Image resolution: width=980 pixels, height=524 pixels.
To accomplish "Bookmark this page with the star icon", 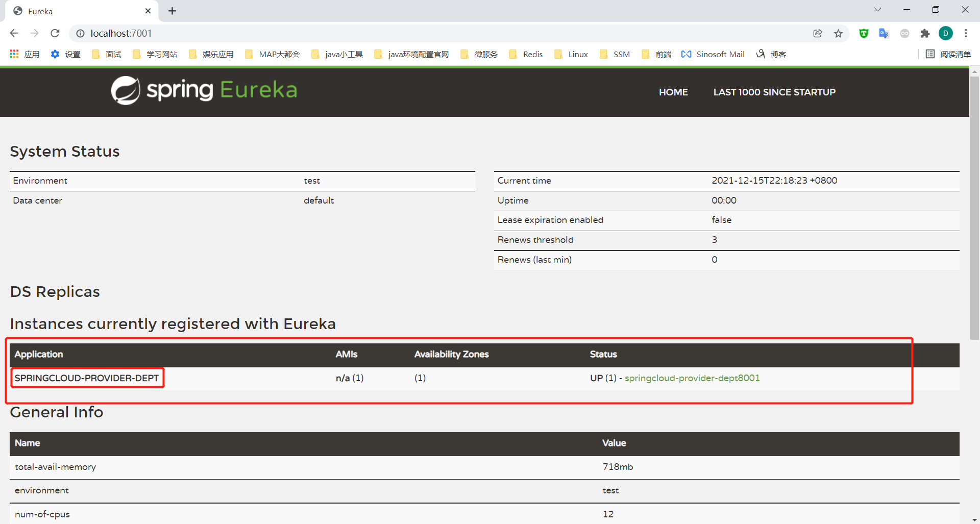I will (838, 33).
